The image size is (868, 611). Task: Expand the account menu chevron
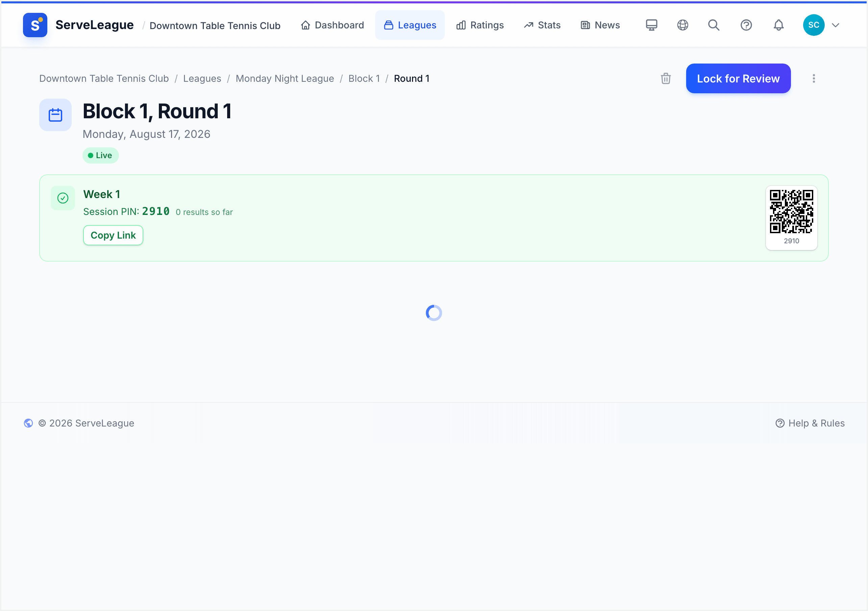tap(836, 25)
